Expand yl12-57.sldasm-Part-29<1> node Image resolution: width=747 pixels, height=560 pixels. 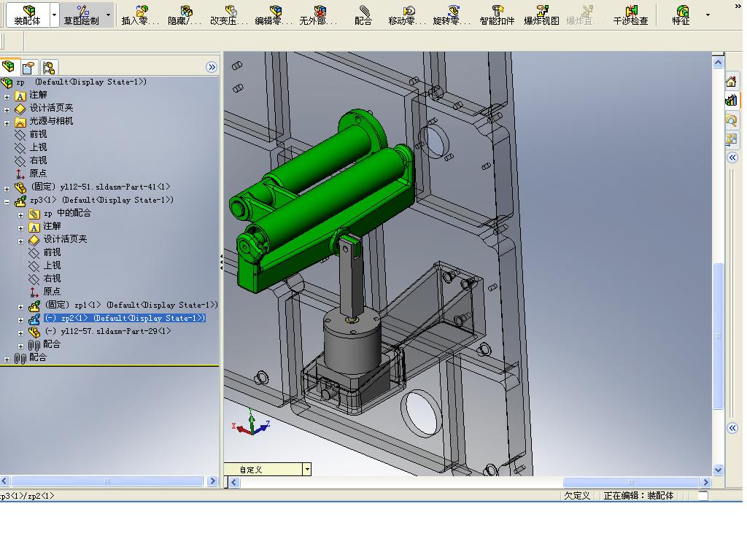click(x=20, y=333)
